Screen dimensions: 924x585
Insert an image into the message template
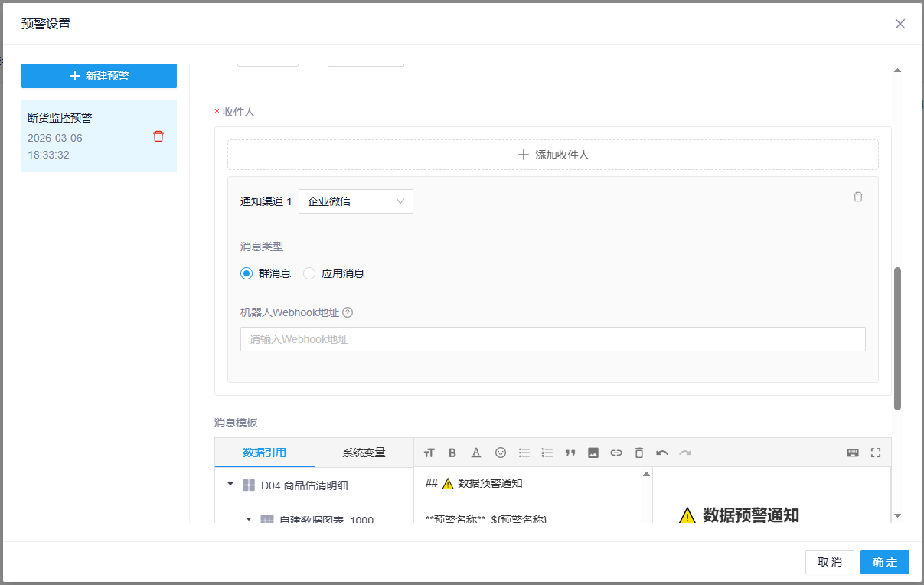tap(593, 453)
